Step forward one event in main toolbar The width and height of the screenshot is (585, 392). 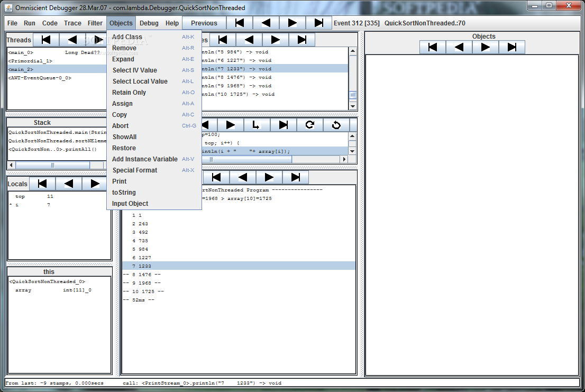292,23
